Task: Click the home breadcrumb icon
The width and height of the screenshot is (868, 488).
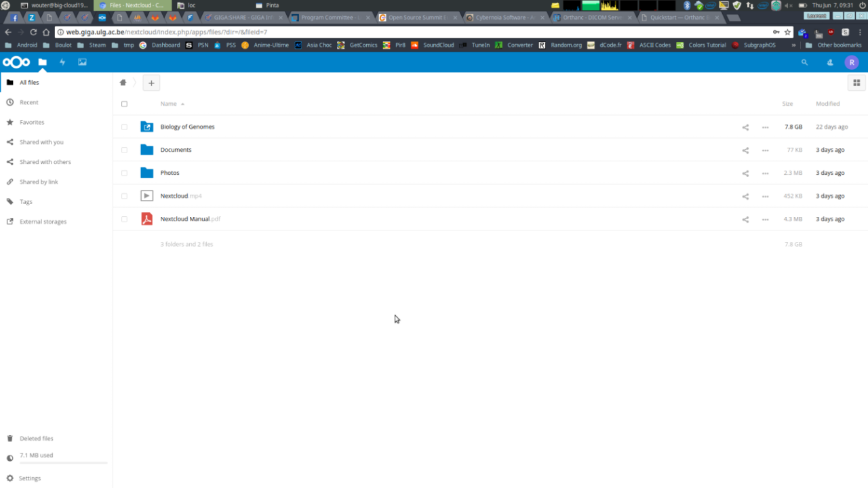Action: (123, 83)
